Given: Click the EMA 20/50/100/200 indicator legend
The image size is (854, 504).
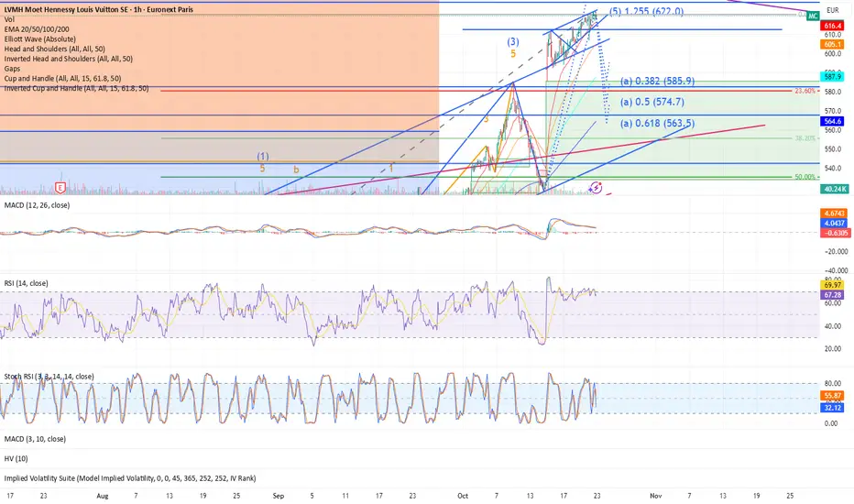Looking at the screenshot, I should click(x=37, y=29).
